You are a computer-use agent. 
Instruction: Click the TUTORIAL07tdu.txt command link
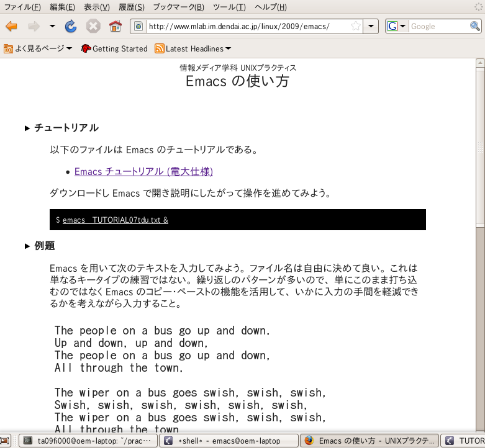(116, 220)
